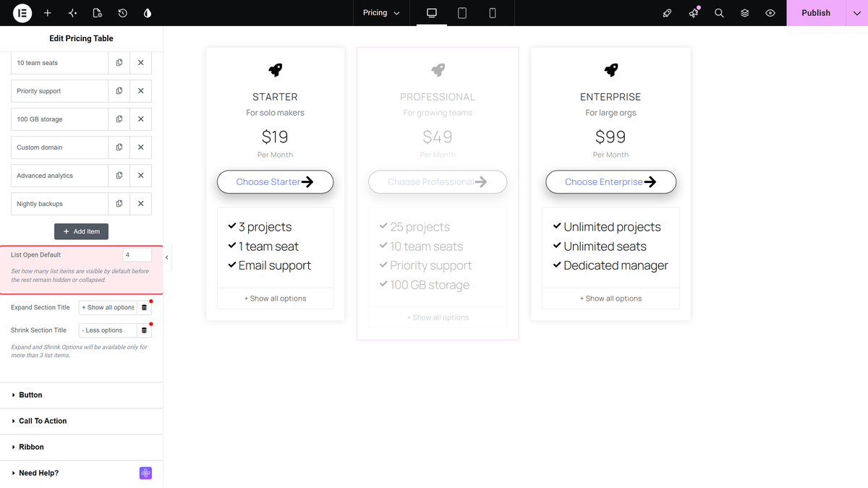Remove the 'Priority support' item
This screenshot has height=488, width=868.
(x=141, y=91)
